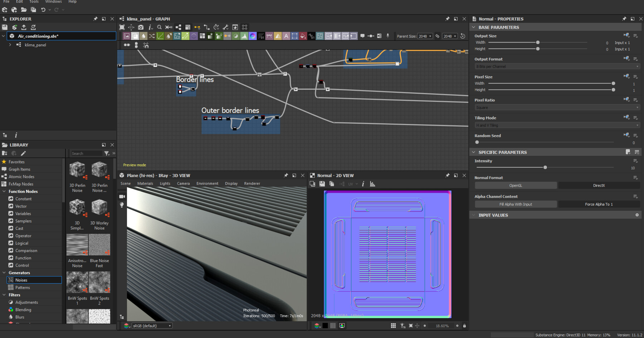Open the Output Format bits per channel dropdown
644x338 pixels.
pyautogui.click(x=557, y=66)
